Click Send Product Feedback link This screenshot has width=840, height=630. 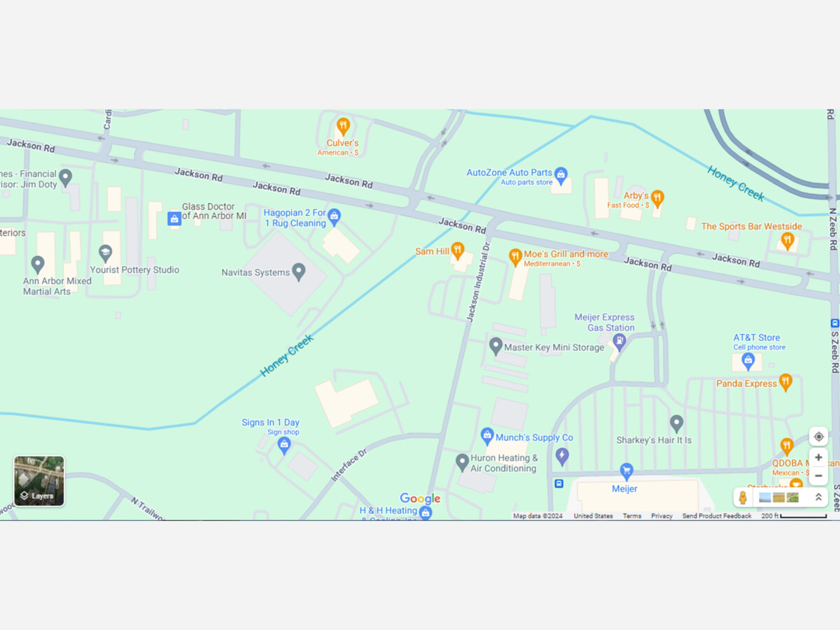pos(717,516)
